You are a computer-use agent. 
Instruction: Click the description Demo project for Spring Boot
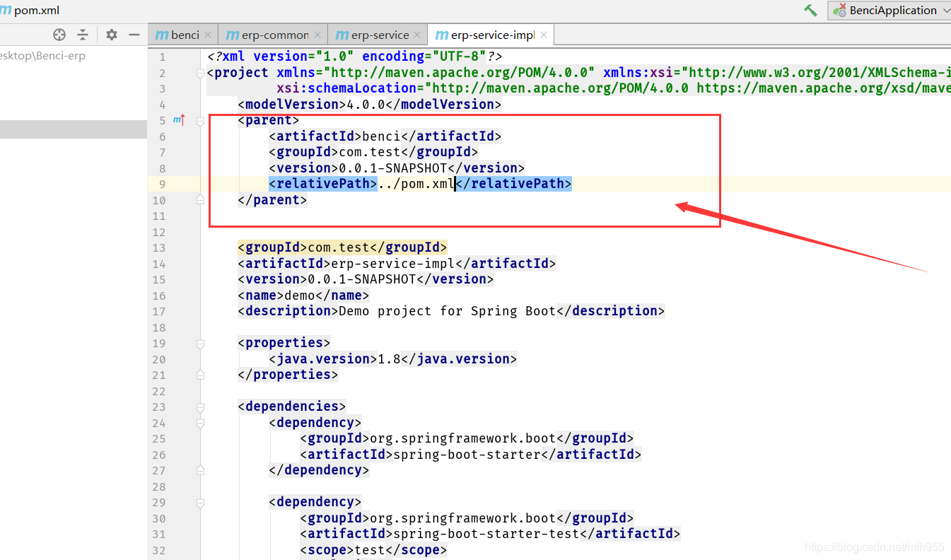448,311
